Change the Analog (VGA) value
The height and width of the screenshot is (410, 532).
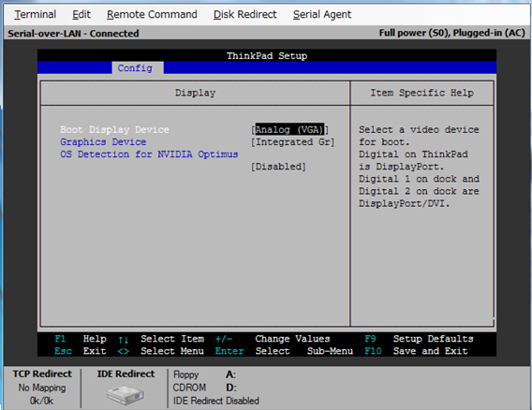289,129
